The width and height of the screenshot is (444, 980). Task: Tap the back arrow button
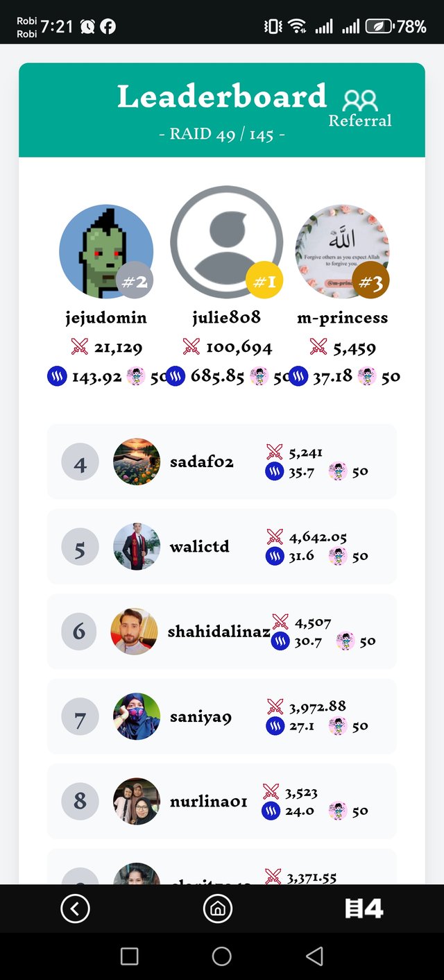[75, 908]
